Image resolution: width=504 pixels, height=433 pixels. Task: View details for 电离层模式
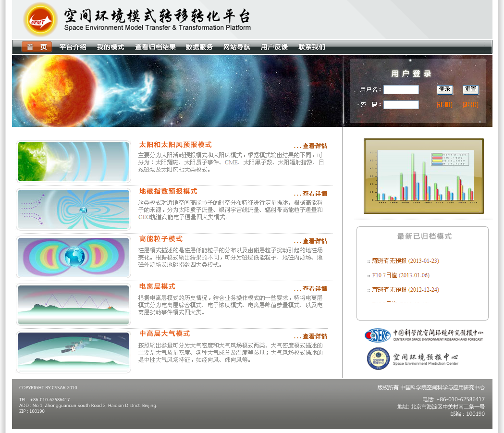coord(311,289)
